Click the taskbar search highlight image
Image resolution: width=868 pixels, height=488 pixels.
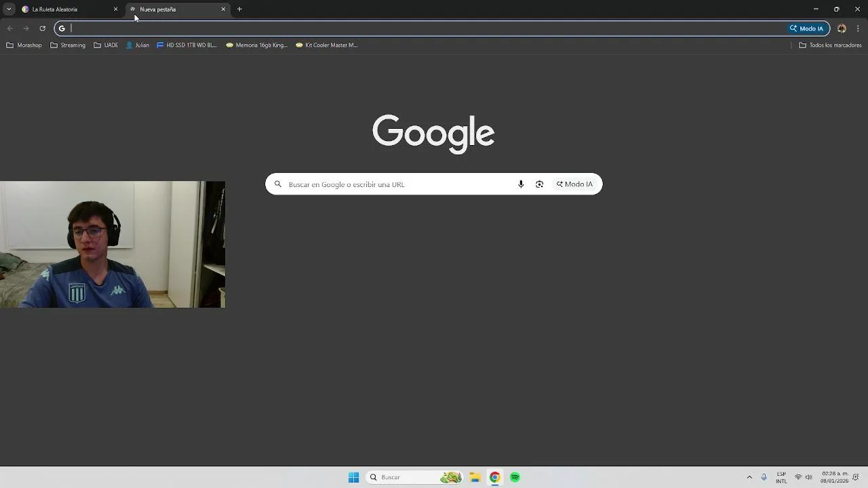tap(451, 477)
